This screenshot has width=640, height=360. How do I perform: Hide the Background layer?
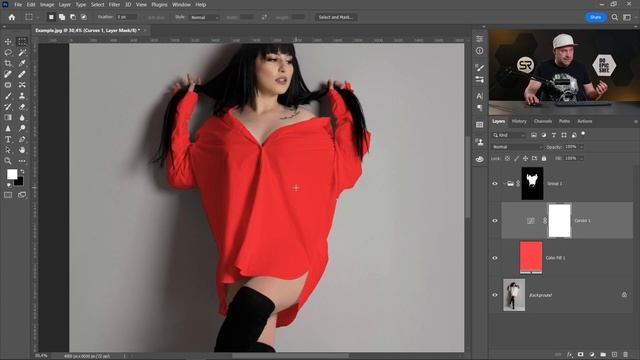click(495, 295)
